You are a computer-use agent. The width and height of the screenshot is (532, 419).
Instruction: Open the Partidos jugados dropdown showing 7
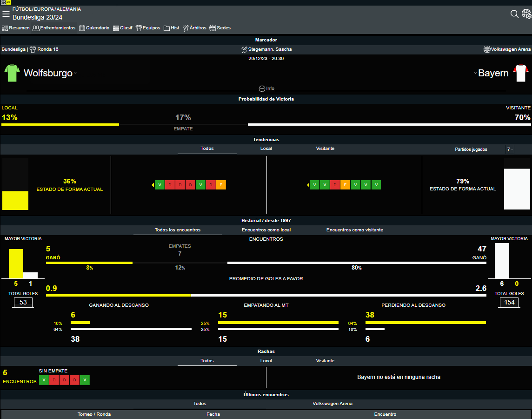[x=510, y=149]
